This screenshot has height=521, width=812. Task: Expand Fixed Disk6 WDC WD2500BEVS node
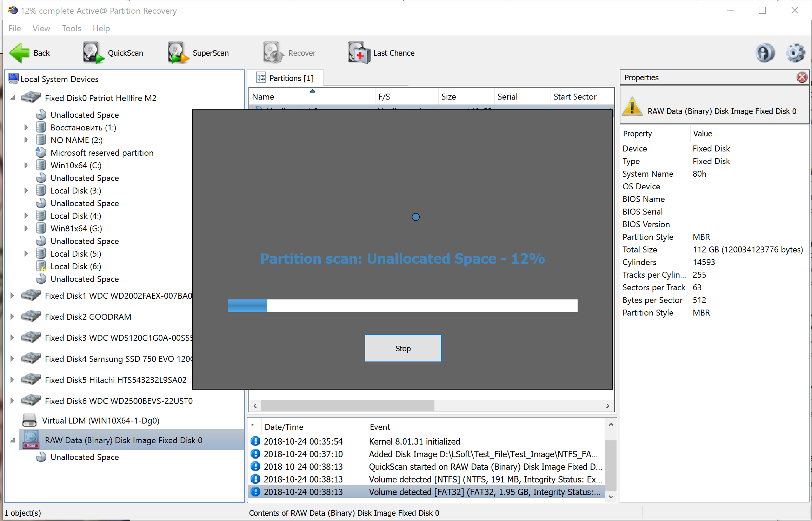(x=12, y=401)
